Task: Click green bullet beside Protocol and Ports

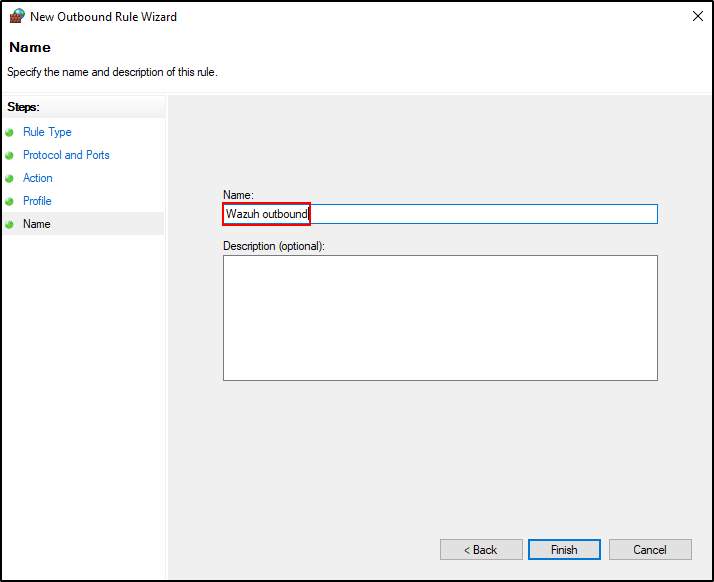Action: pos(10,156)
